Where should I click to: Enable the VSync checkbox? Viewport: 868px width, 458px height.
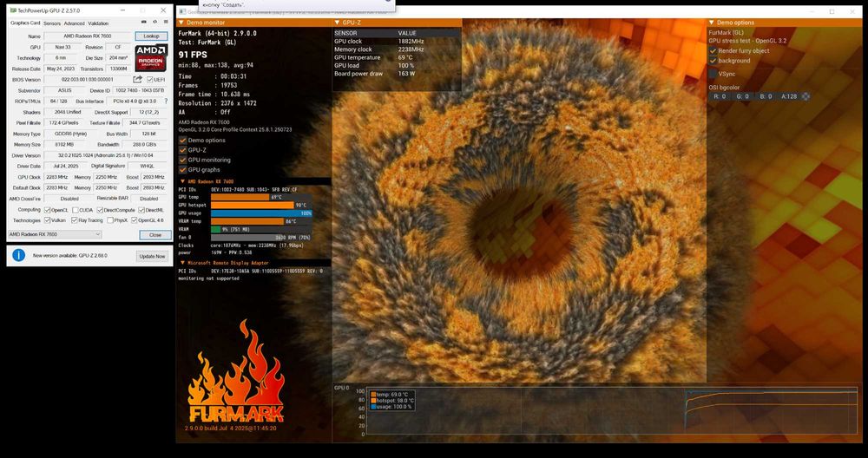point(713,73)
